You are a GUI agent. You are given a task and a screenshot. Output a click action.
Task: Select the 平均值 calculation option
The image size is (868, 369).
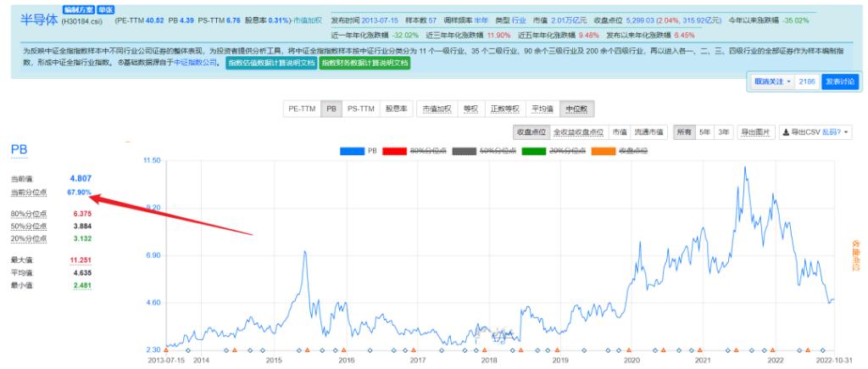click(542, 109)
